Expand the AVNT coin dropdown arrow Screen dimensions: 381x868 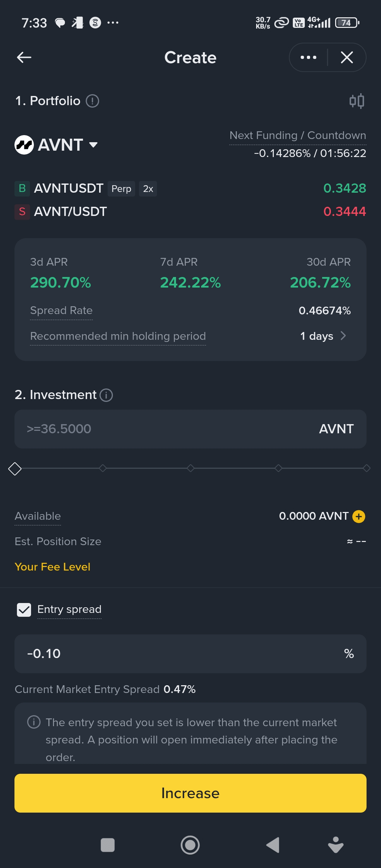(93, 145)
